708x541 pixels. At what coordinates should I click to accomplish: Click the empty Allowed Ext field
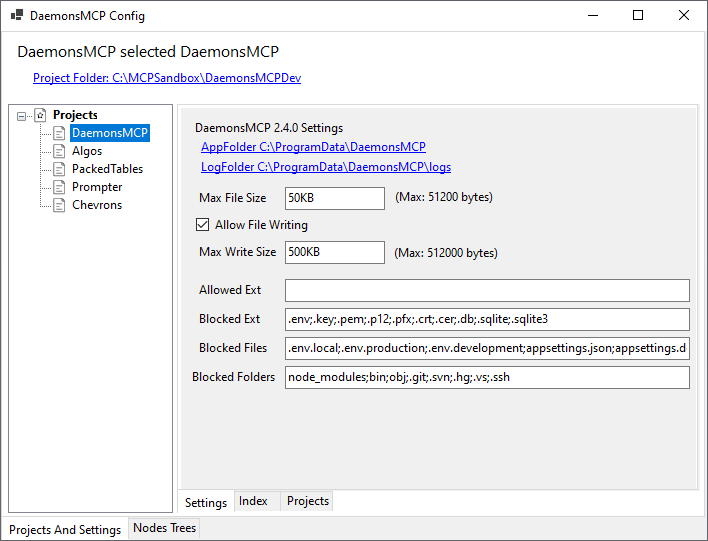[x=487, y=290]
